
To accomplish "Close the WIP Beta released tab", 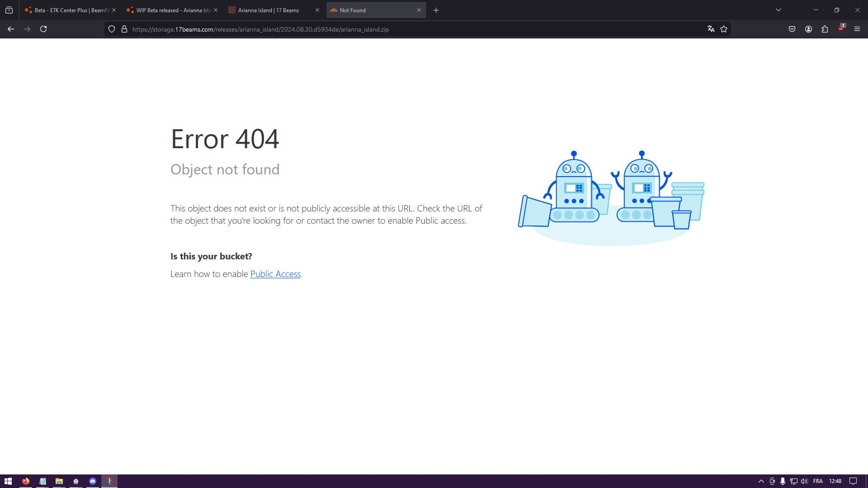I will pyautogui.click(x=216, y=10).
